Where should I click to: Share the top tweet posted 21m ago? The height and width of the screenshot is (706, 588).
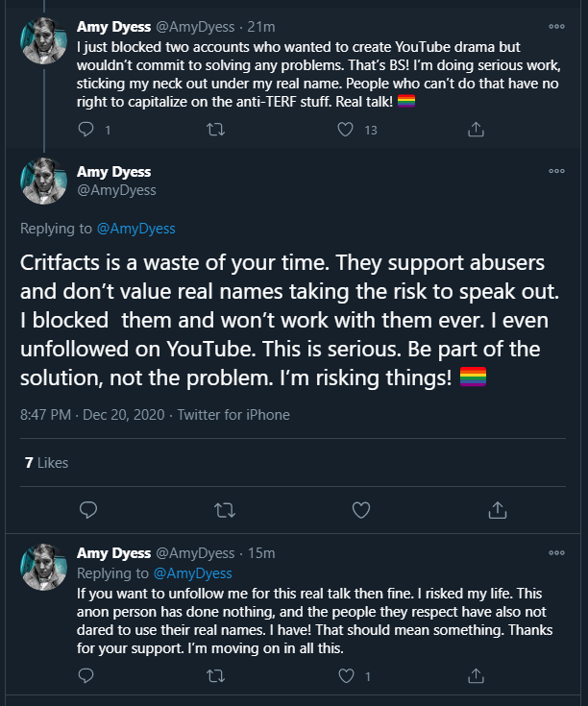476,130
